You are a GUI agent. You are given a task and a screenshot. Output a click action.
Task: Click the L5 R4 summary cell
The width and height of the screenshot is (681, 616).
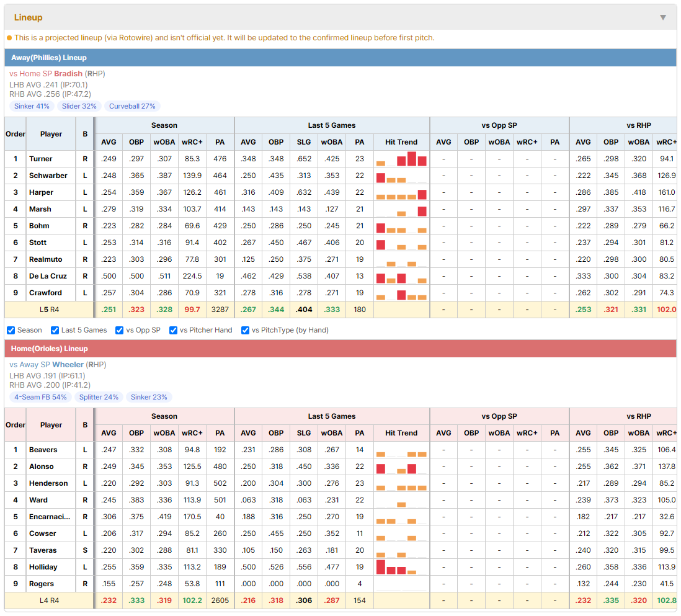(49, 310)
